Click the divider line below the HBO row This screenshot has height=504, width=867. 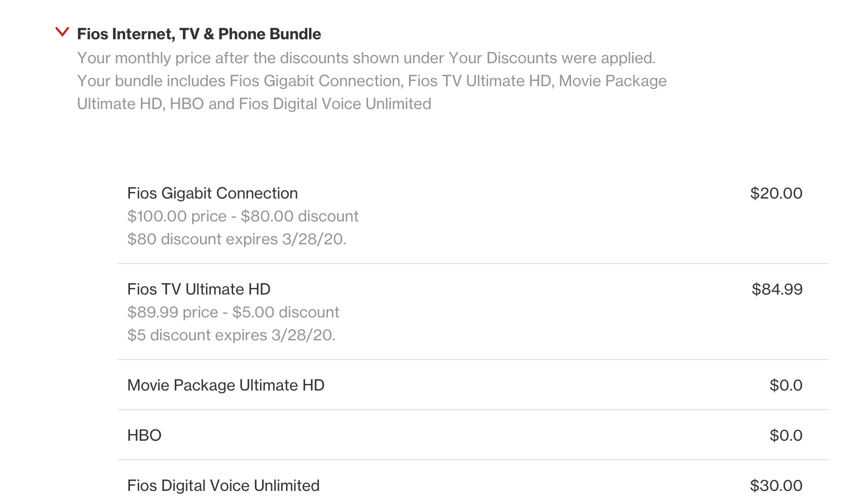[473, 460]
